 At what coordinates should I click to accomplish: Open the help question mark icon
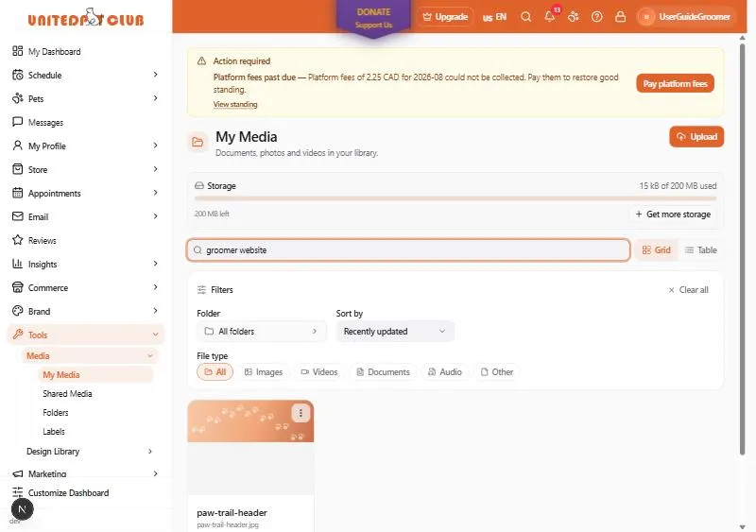[596, 17]
